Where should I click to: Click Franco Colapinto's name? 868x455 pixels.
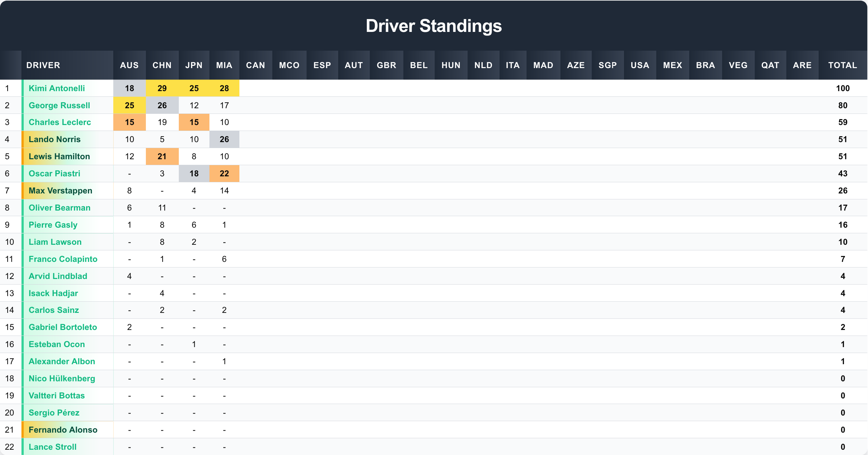coord(63,259)
